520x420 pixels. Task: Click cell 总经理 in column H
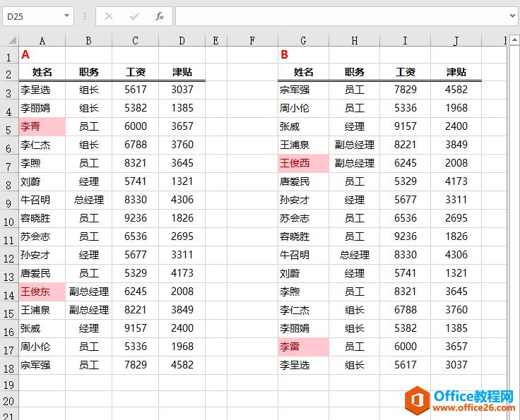354,255
